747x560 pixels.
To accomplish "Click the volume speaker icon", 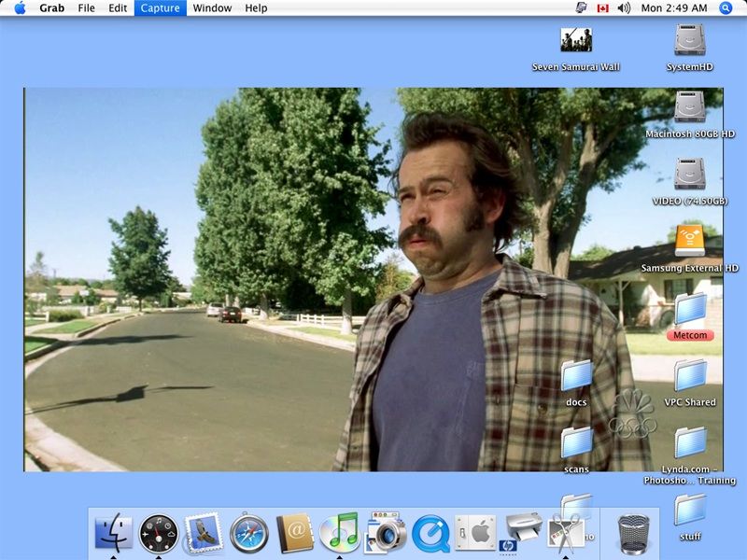I will (624, 8).
